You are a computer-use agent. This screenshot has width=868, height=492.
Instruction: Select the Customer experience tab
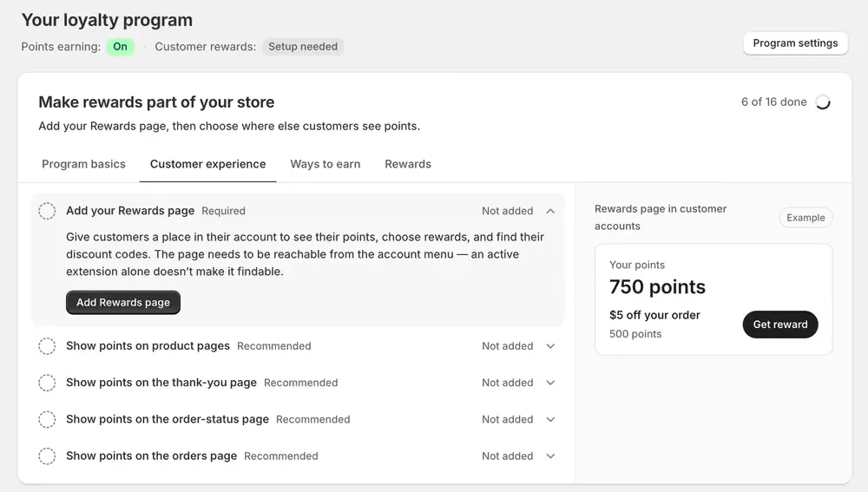(207, 164)
